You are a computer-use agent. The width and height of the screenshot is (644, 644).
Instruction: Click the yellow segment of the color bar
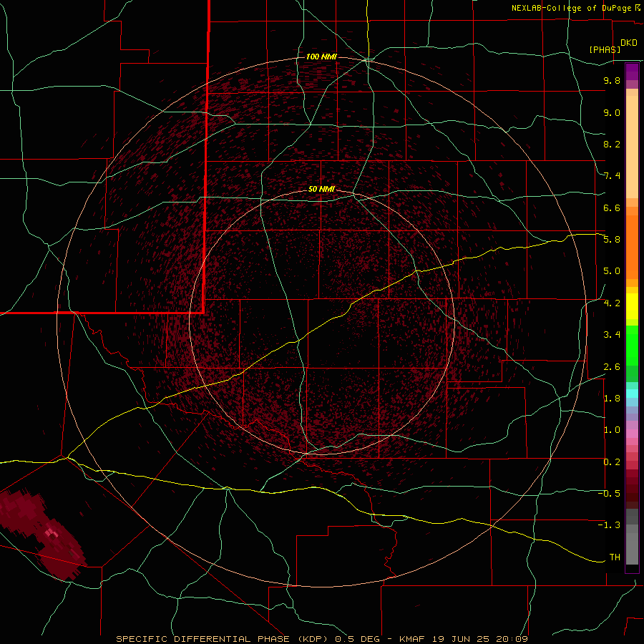632,306
